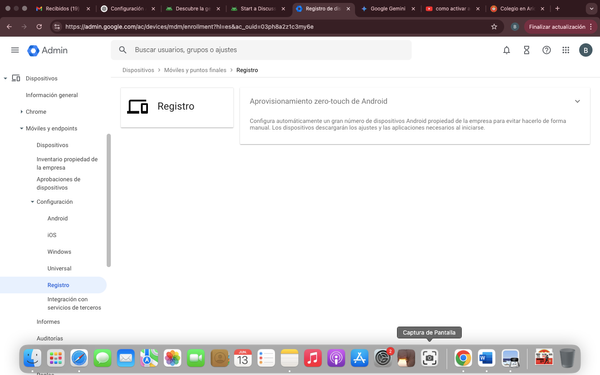
Task: Toggle the main hamburger menu
Action: tap(15, 50)
